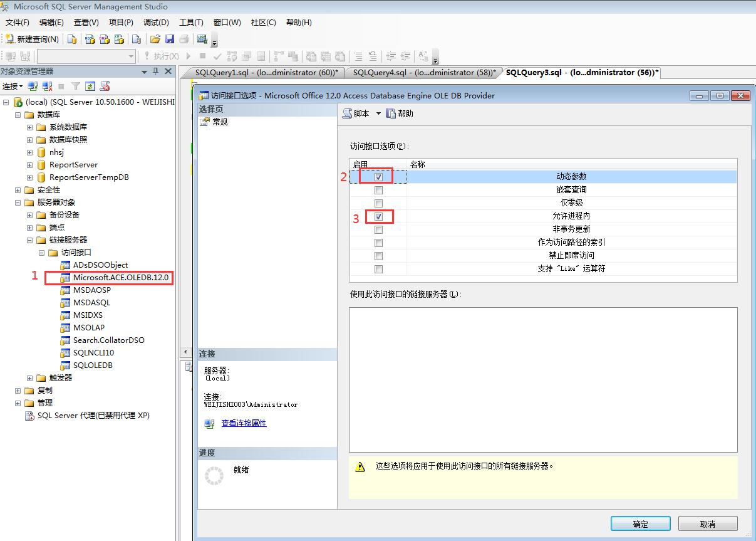Pin the Object Explorer panel with pushpin
Image resolution: width=756 pixels, height=541 pixels.
[156, 71]
